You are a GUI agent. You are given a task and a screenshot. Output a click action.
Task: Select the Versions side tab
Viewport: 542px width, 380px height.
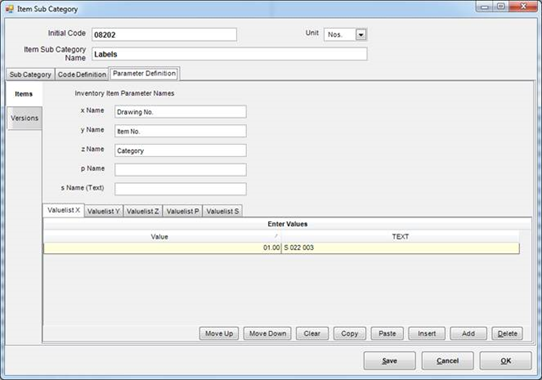click(x=25, y=118)
